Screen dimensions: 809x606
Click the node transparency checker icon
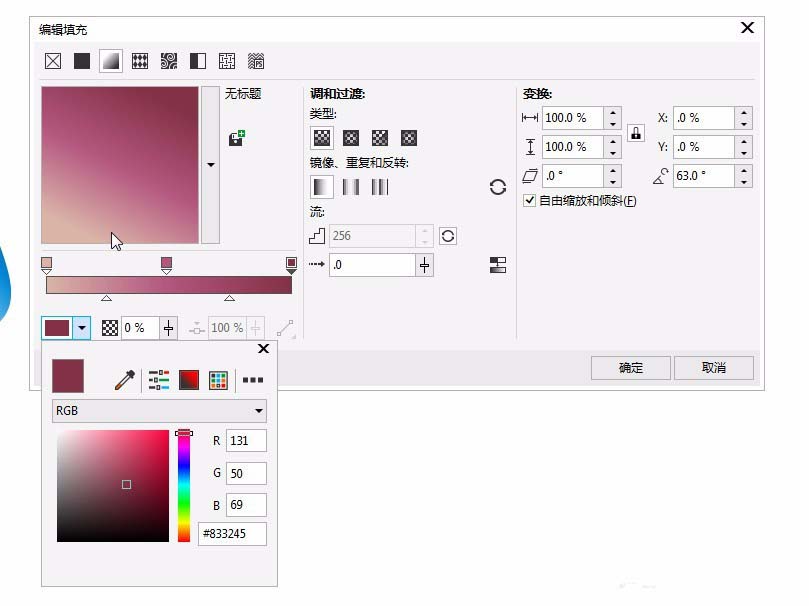pos(110,328)
